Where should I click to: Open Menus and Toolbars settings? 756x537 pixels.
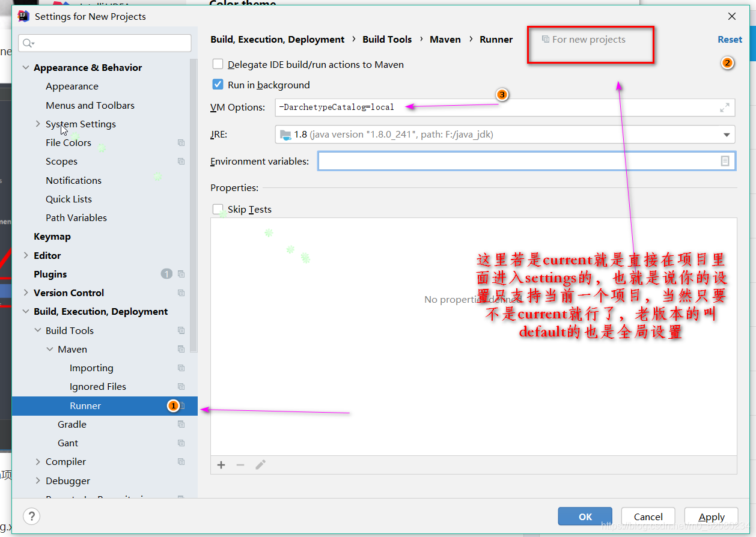(x=90, y=105)
